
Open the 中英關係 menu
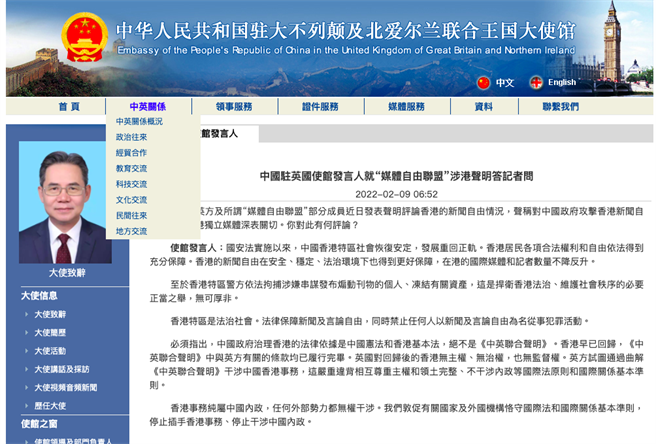148,107
